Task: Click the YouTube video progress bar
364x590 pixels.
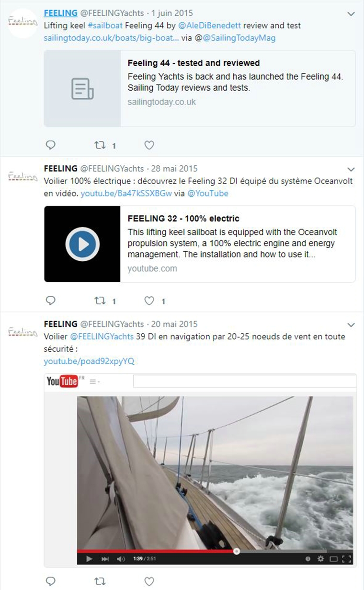Action: pyautogui.click(x=215, y=551)
